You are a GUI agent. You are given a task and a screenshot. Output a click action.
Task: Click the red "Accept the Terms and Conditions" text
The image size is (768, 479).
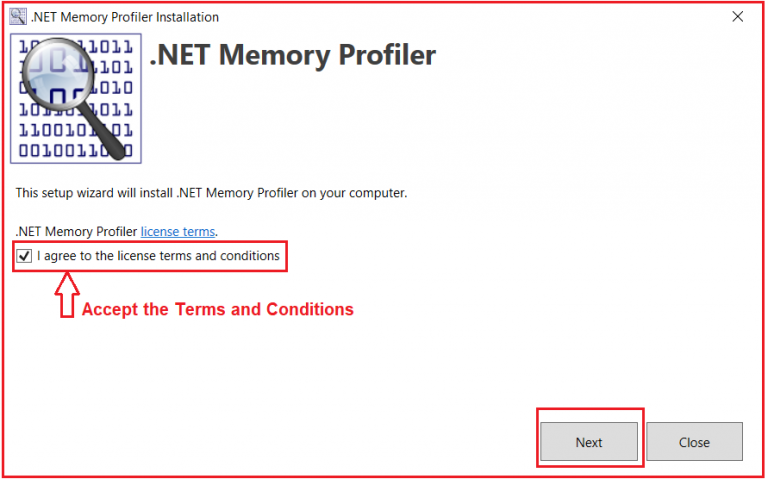(217, 309)
